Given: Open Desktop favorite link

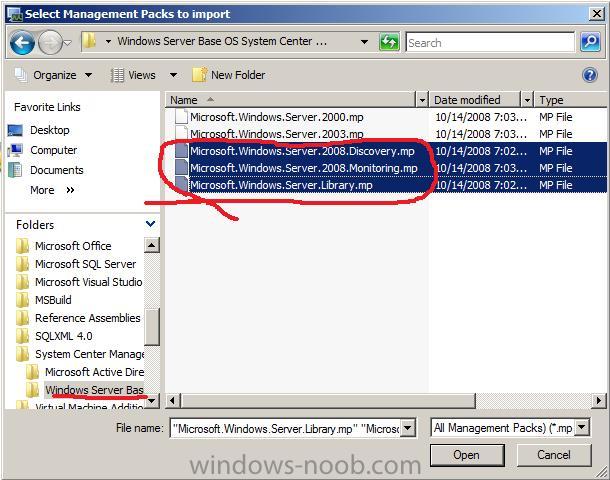Looking at the screenshot, I should tap(49, 130).
